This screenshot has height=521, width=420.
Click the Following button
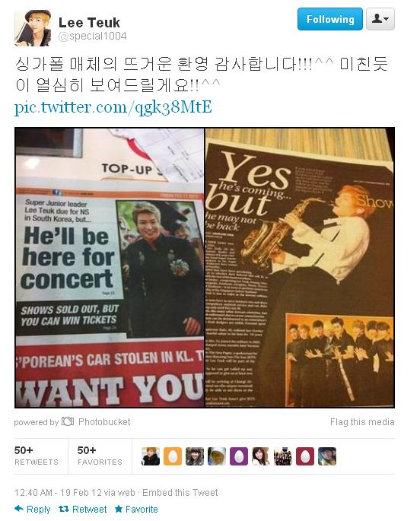329,19
